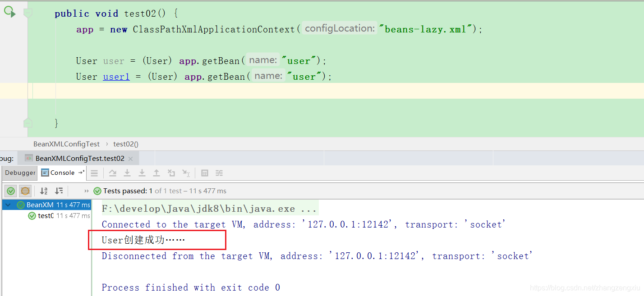Click the 'Disconnected from the target VM' console line
Viewport: 644px width, 296px height.
(317, 256)
